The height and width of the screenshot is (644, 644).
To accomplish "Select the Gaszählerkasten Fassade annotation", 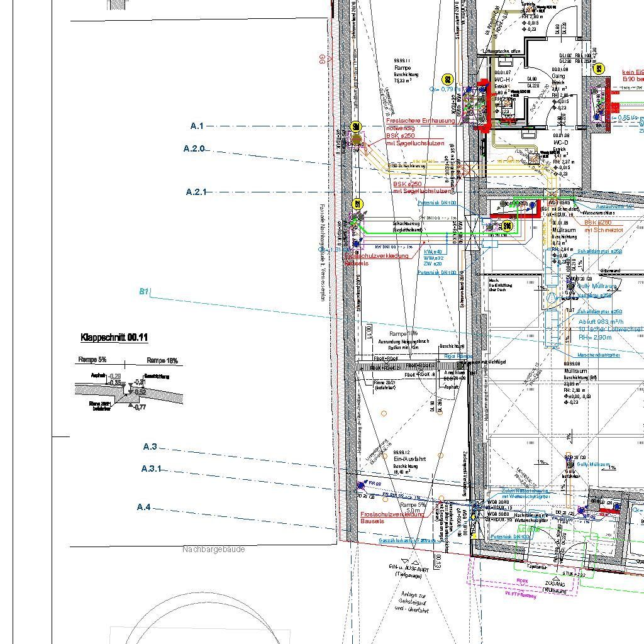I will pyautogui.click(x=407, y=540).
